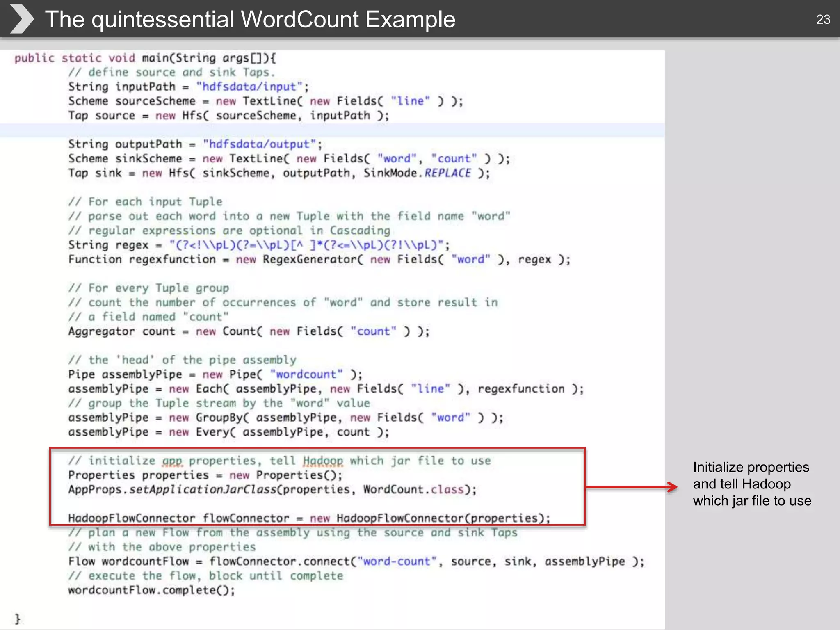Click the slide title 'The quintessential WordCount Example'
This screenshot has width=840, height=630.
pos(250,19)
